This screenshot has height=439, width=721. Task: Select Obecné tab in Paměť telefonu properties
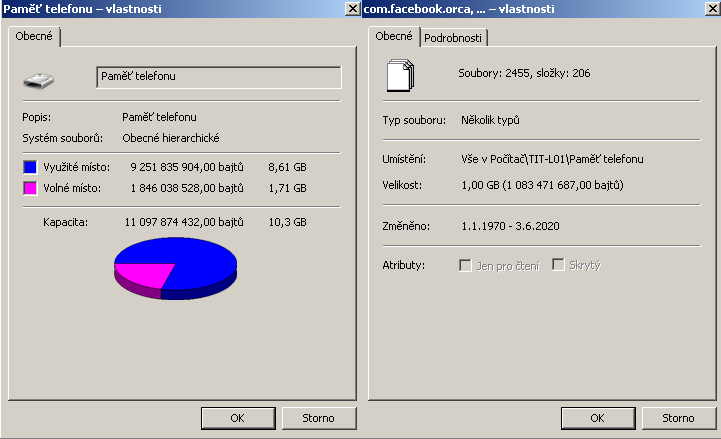34,36
